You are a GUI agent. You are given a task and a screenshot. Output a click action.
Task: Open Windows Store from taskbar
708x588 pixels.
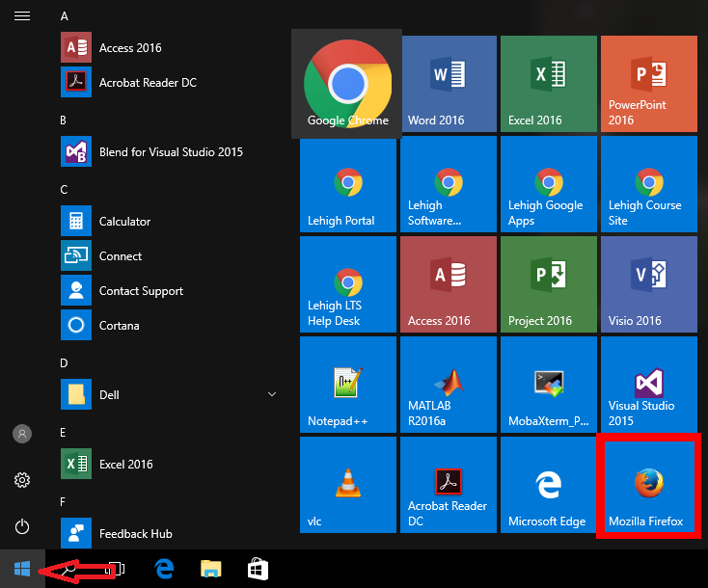coord(258,569)
